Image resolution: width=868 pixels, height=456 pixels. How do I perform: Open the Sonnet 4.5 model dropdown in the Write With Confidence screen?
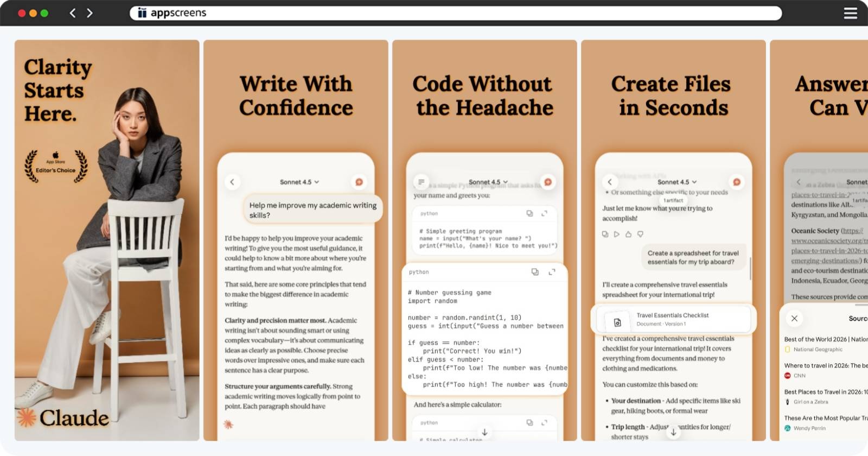click(x=299, y=182)
